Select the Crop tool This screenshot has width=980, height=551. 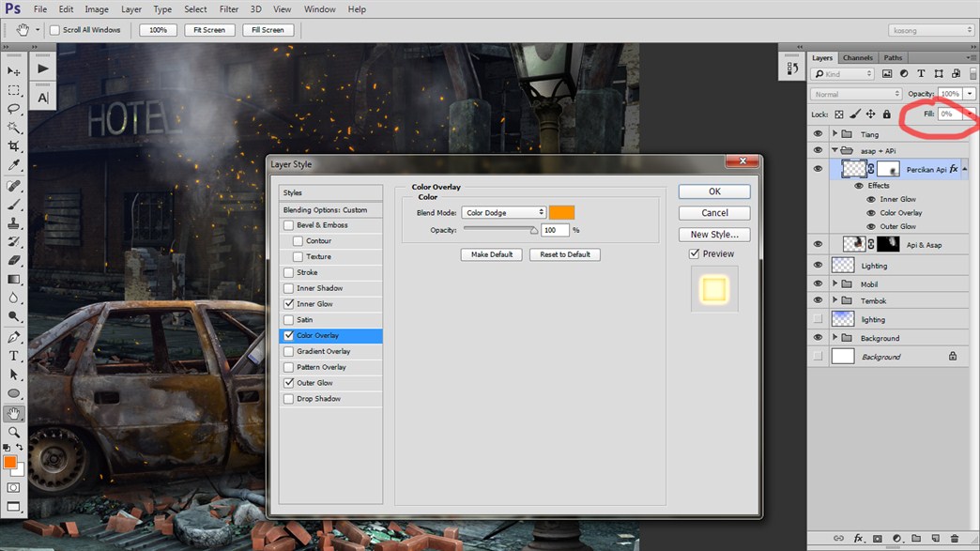14,146
